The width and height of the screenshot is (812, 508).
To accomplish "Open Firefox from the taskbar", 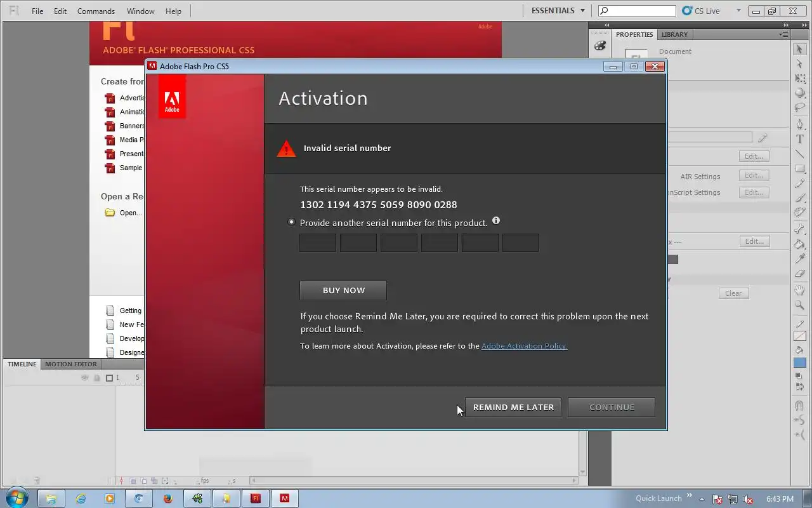I will point(167,498).
